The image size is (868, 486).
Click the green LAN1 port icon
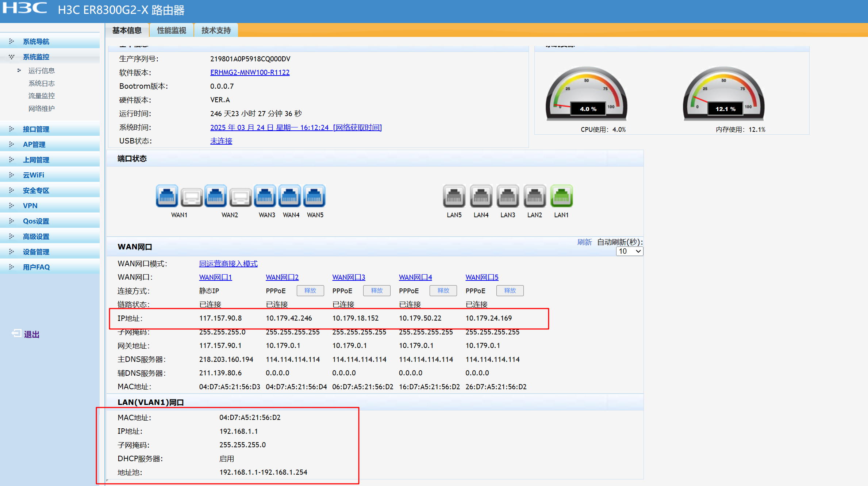coord(561,196)
